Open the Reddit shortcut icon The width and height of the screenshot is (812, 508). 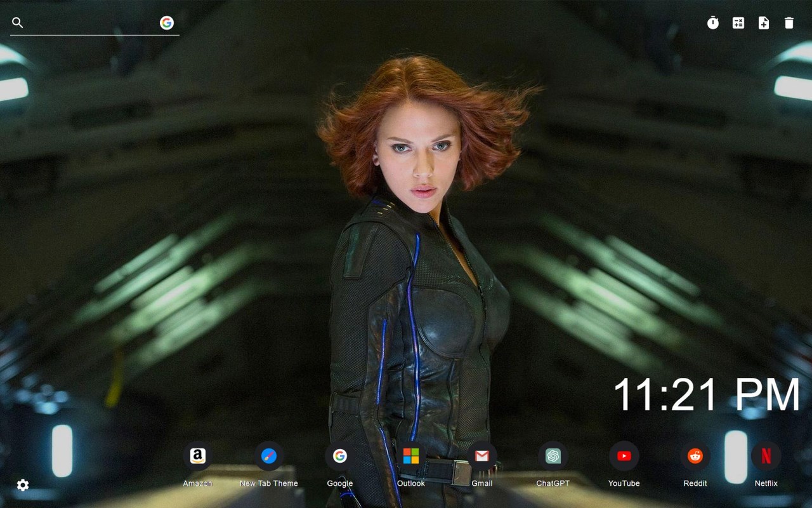pos(695,456)
